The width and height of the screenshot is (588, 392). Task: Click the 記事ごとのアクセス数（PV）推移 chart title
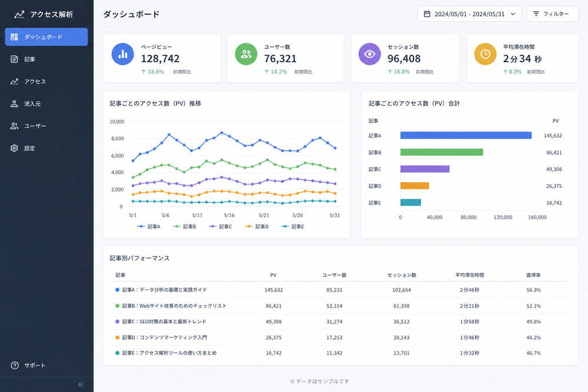(x=155, y=103)
